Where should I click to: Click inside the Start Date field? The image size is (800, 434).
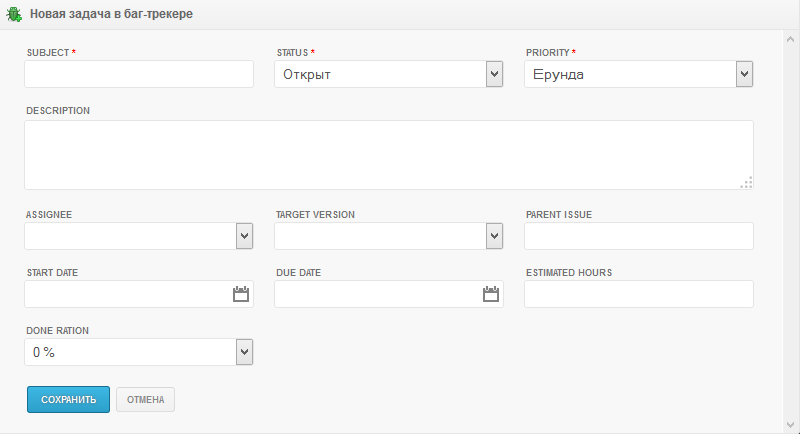[125, 294]
